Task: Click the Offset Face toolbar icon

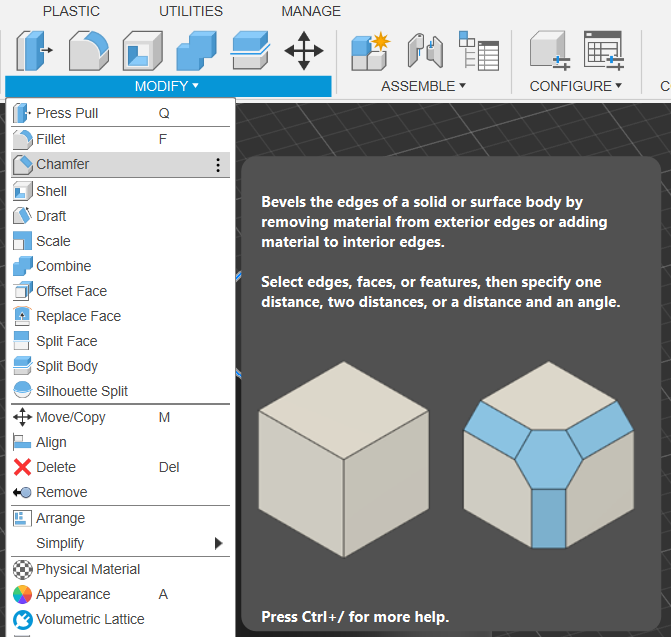Action: [250, 50]
